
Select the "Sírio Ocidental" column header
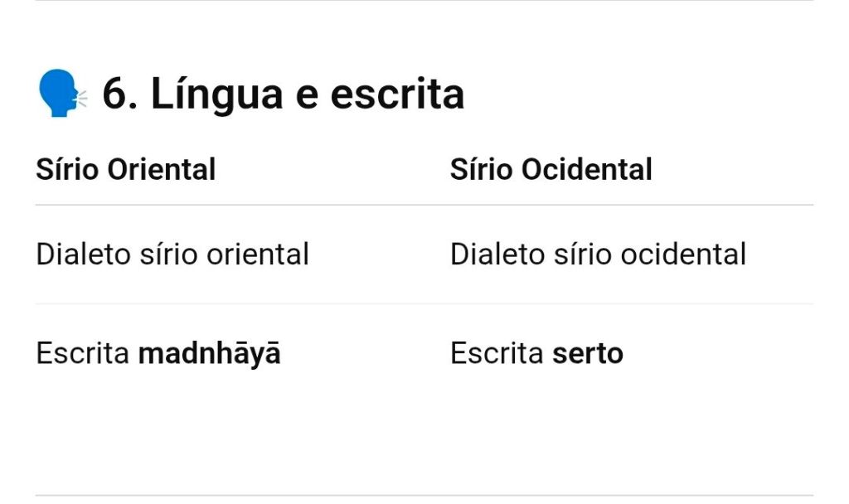tap(551, 170)
